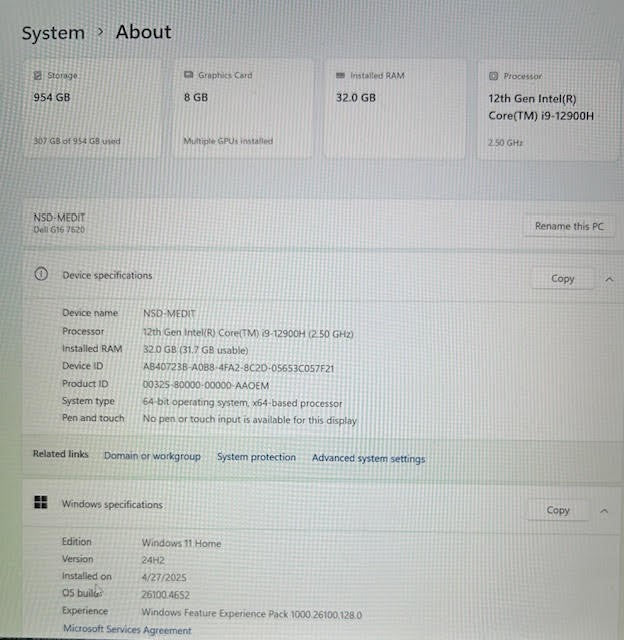Click the Device specifications info icon

41,275
